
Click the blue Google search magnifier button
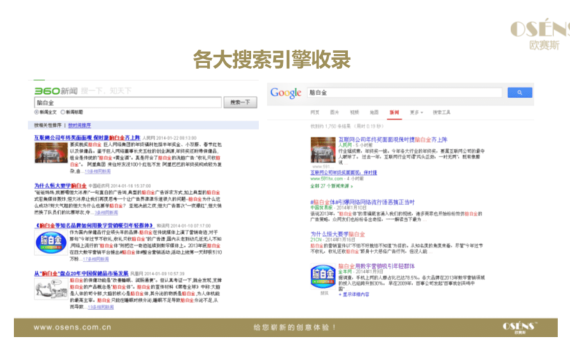520,92
